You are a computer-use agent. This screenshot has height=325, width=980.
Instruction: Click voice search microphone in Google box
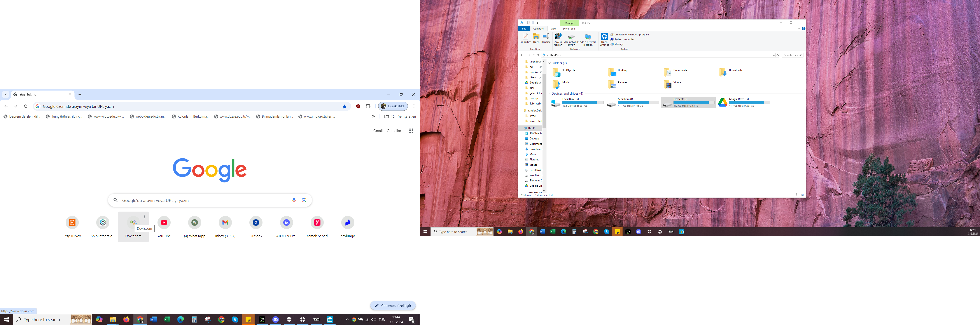coord(294,200)
